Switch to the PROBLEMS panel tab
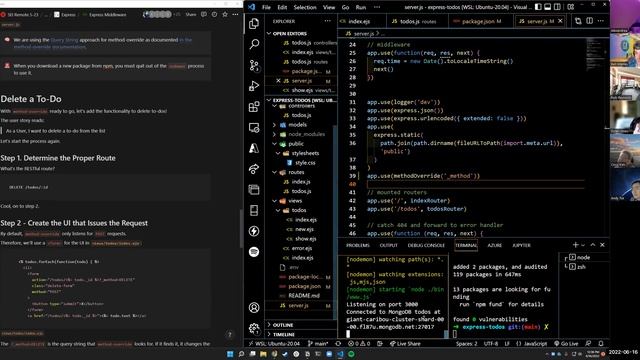Image resolution: width=640 pixels, height=360 pixels. click(x=358, y=245)
